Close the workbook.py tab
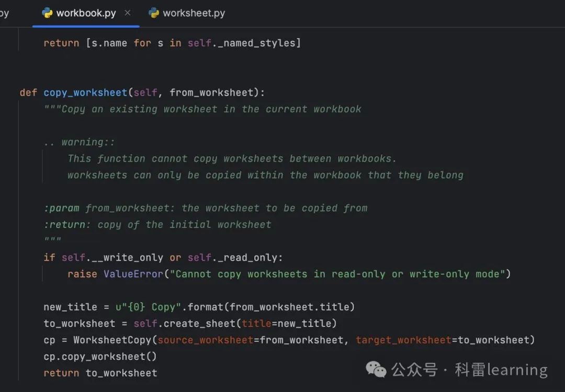This screenshot has height=392, width=565. coord(128,13)
